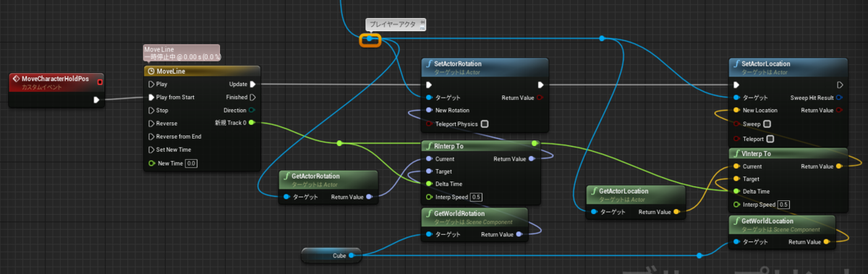The height and width of the screenshot is (274, 868).
Task: Click Play from Start pin on MoveLine
Action: (x=151, y=98)
